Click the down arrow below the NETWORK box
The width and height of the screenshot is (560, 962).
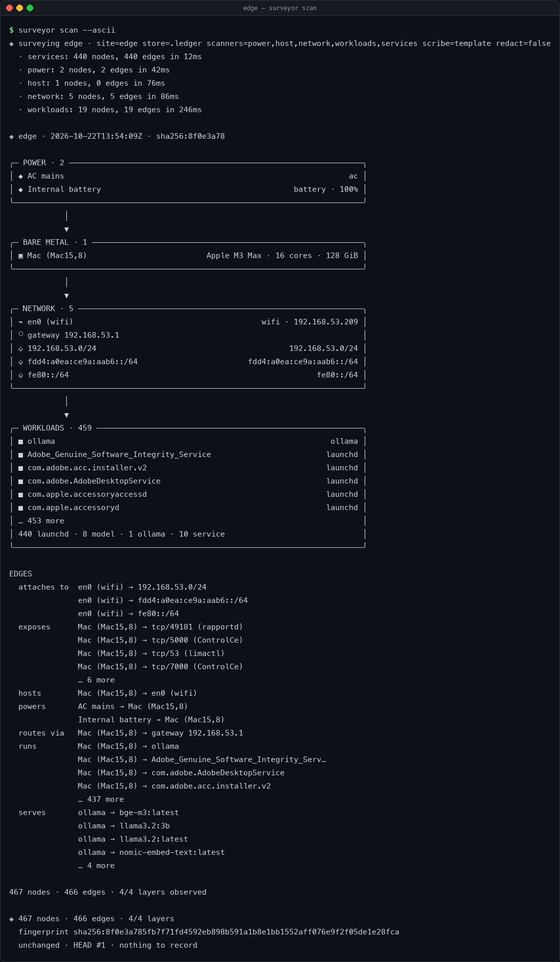point(67,415)
